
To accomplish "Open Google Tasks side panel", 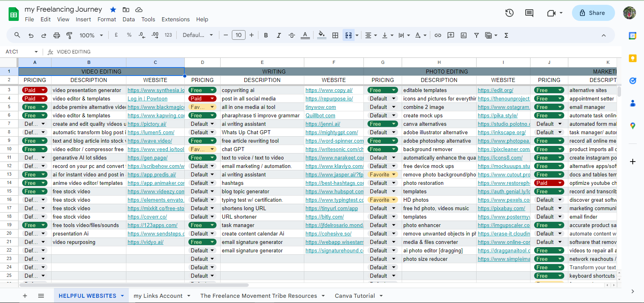I will tap(633, 81).
